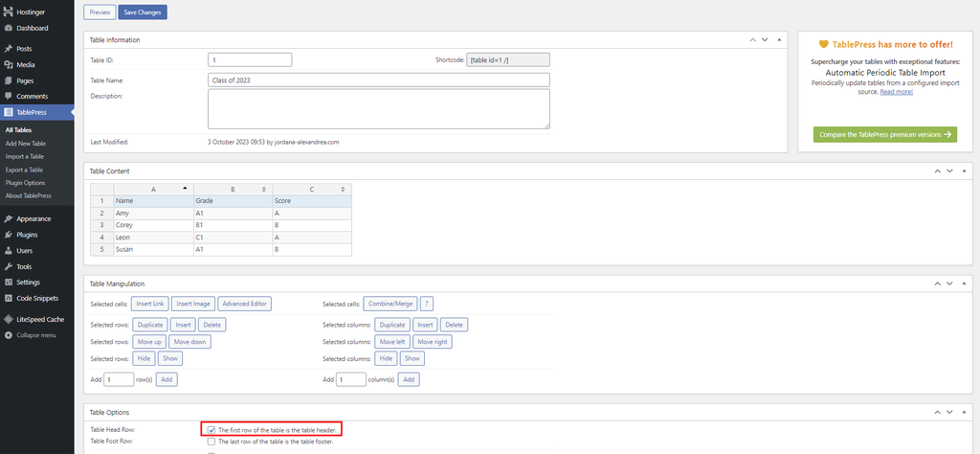The height and width of the screenshot is (454, 980).
Task: Click into the Description text area
Action: coord(379,109)
